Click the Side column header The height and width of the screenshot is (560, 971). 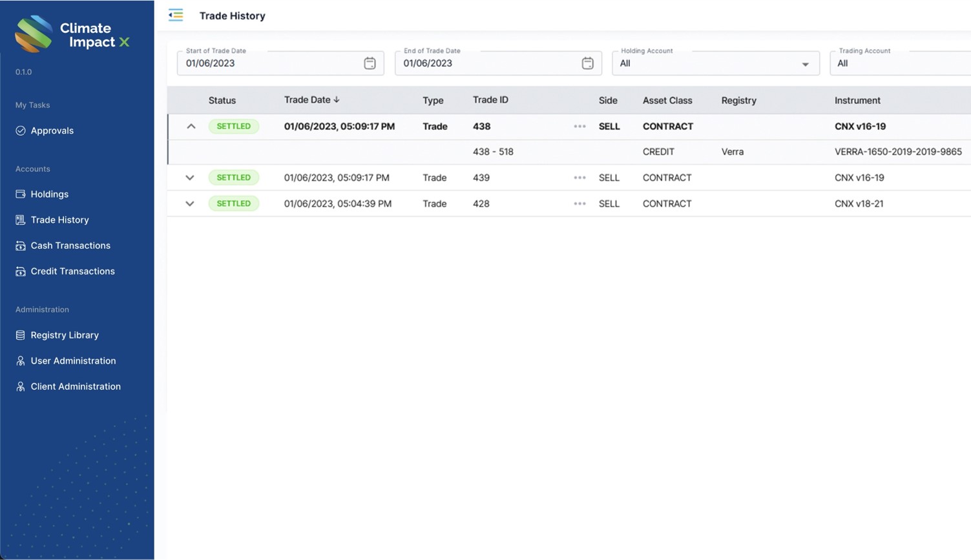tap(608, 100)
